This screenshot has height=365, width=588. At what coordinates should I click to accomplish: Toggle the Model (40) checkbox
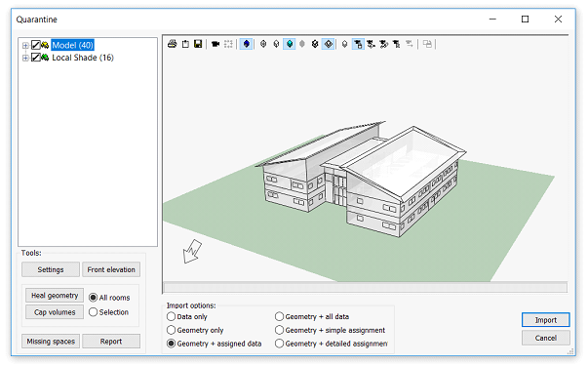point(36,46)
